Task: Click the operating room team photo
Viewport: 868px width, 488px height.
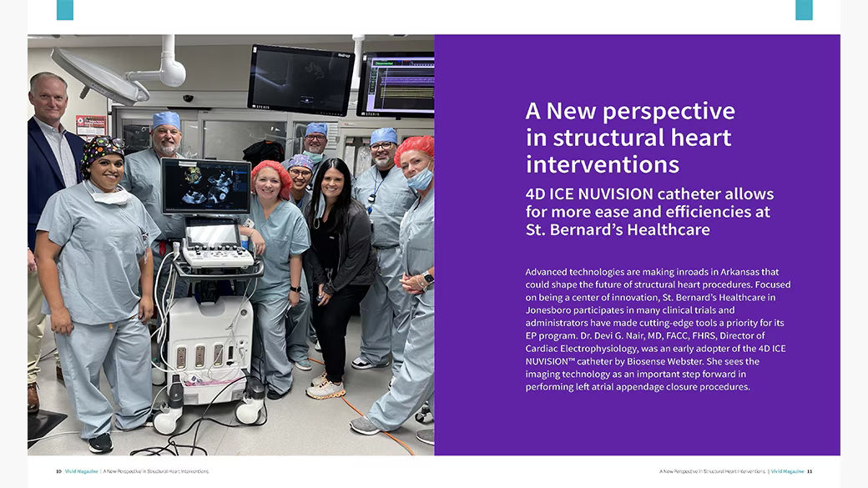Action: coord(231,244)
